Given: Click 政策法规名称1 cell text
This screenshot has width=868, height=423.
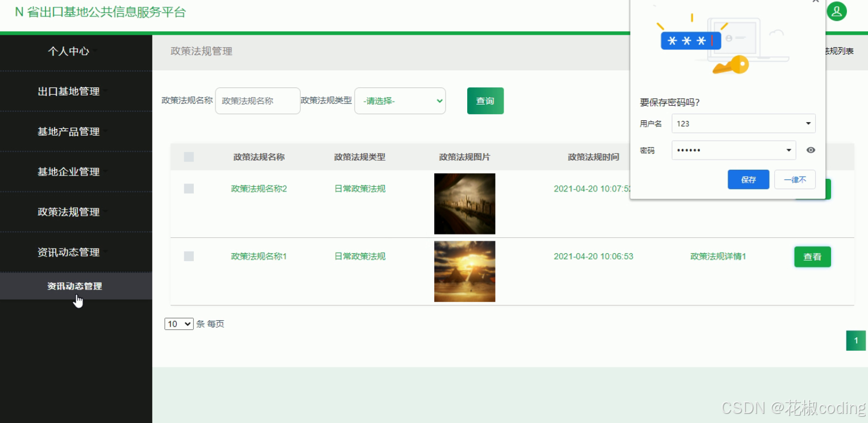Looking at the screenshot, I should pos(259,256).
